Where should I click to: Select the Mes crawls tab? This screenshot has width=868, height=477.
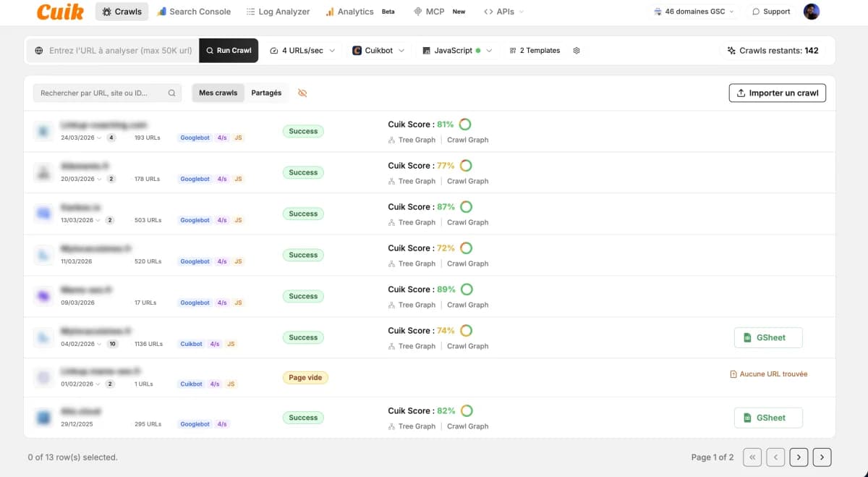[x=218, y=93]
